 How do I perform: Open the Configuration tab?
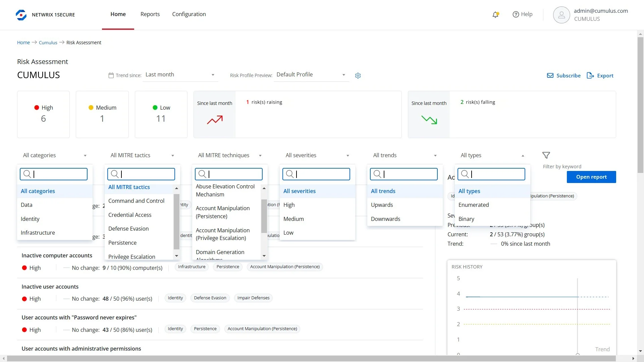pyautogui.click(x=189, y=14)
